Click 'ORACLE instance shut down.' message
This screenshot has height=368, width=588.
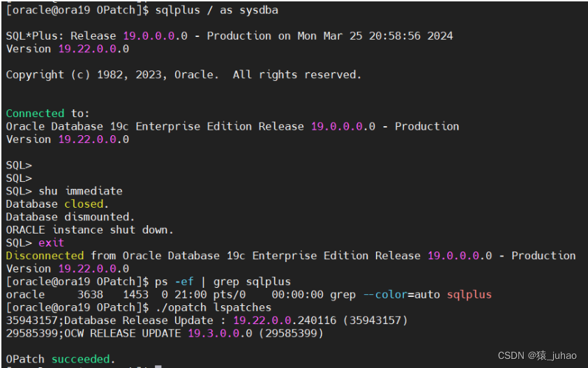coord(89,230)
